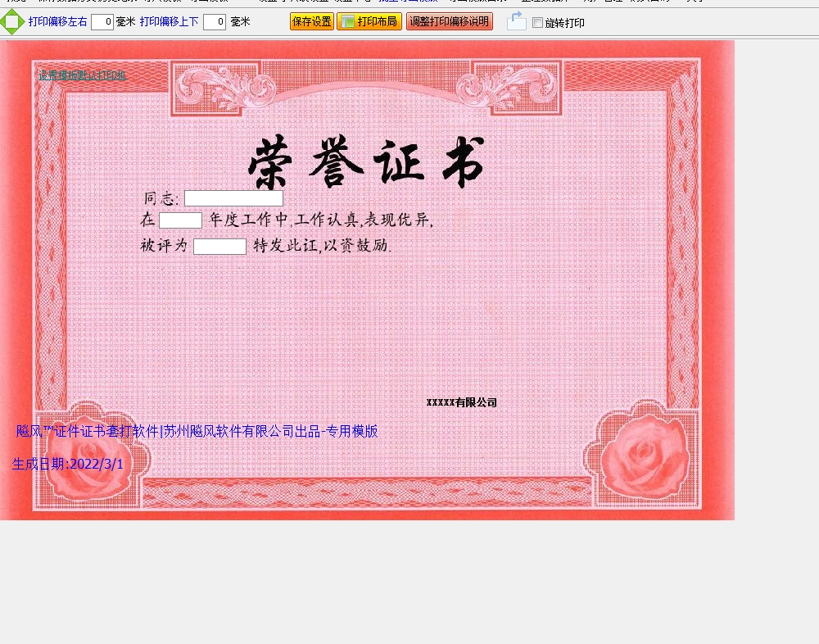
Task: Enable the 旋转打印 checkbox
Action: (x=537, y=23)
